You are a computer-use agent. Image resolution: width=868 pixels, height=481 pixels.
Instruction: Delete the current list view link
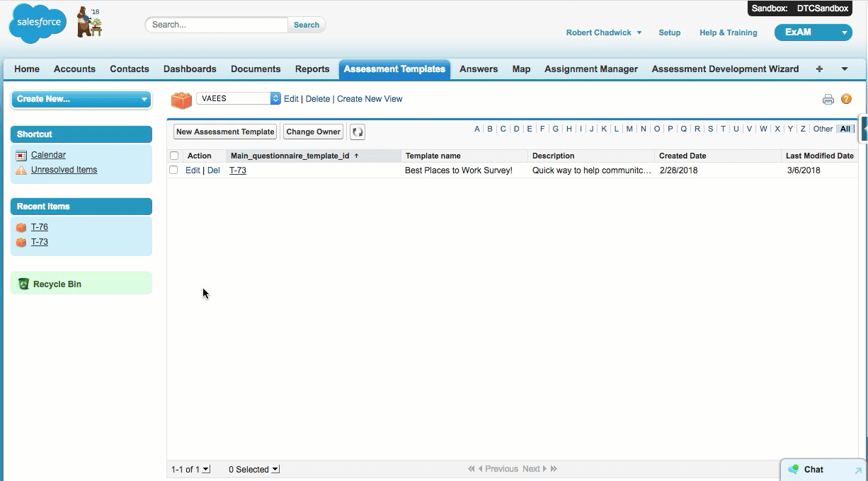pos(318,99)
